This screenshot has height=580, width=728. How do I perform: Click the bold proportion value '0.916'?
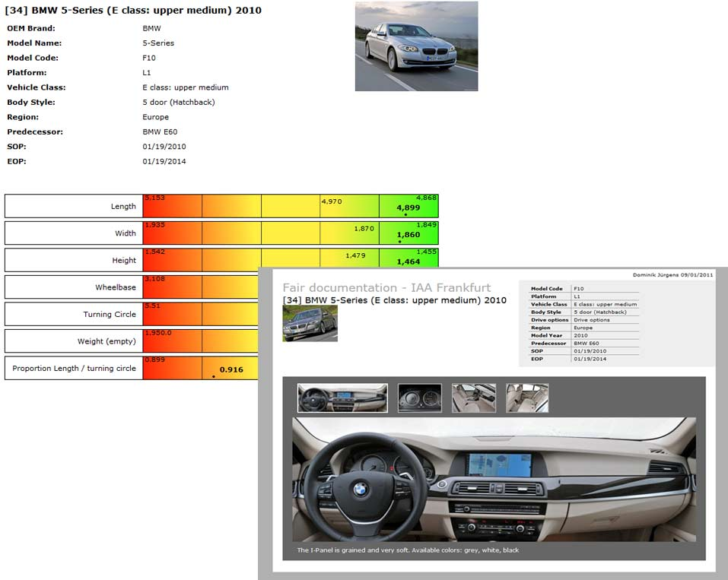[x=231, y=369]
